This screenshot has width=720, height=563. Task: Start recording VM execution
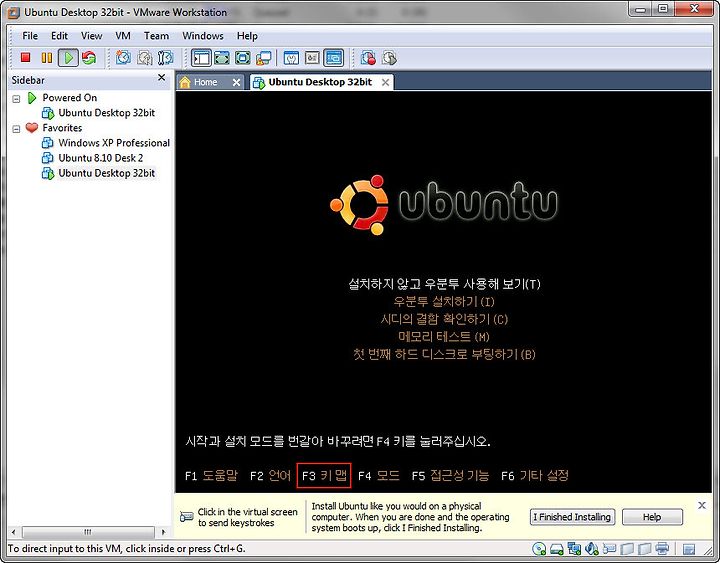[x=368, y=58]
